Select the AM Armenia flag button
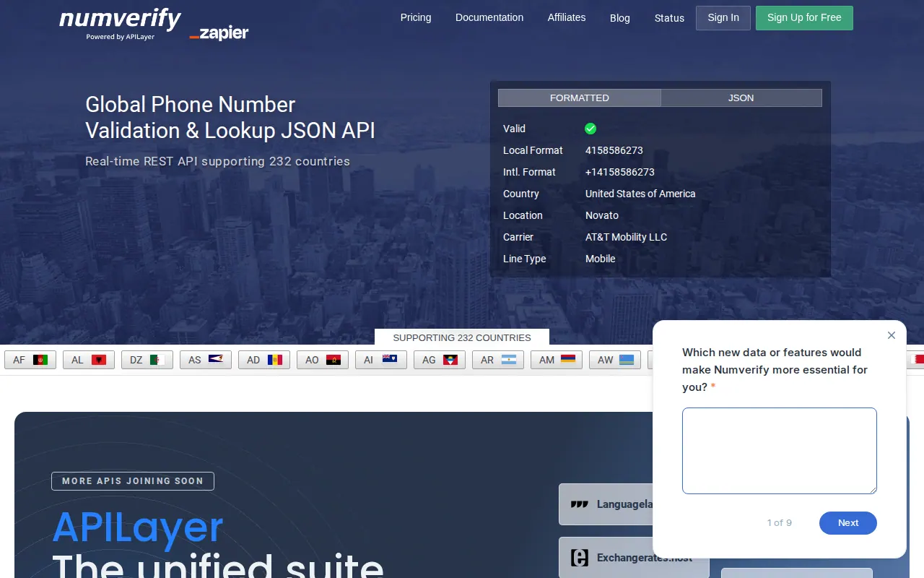 pyautogui.click(x=557, y=360)
